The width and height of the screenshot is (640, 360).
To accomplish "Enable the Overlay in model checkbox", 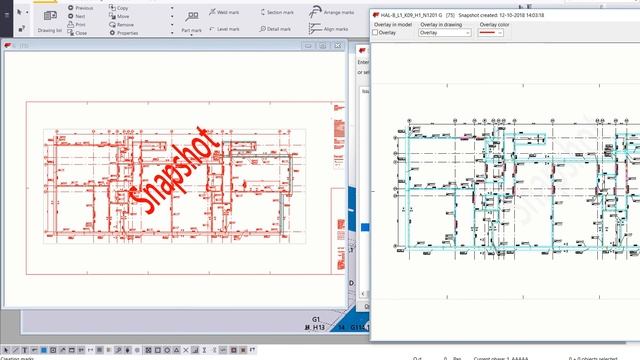I will 375,33.
